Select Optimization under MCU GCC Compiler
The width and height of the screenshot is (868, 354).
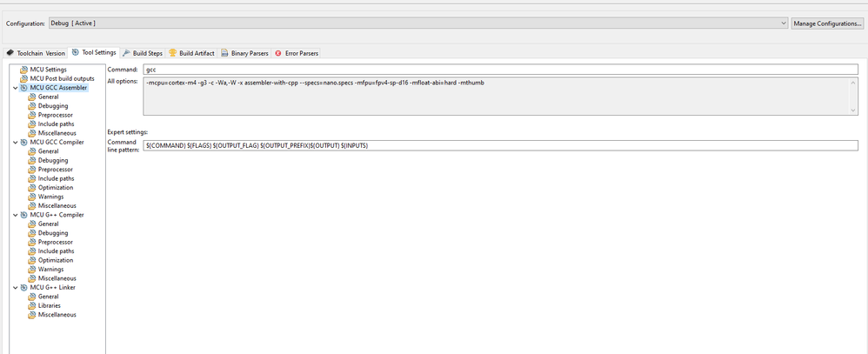tap(56, 188)
